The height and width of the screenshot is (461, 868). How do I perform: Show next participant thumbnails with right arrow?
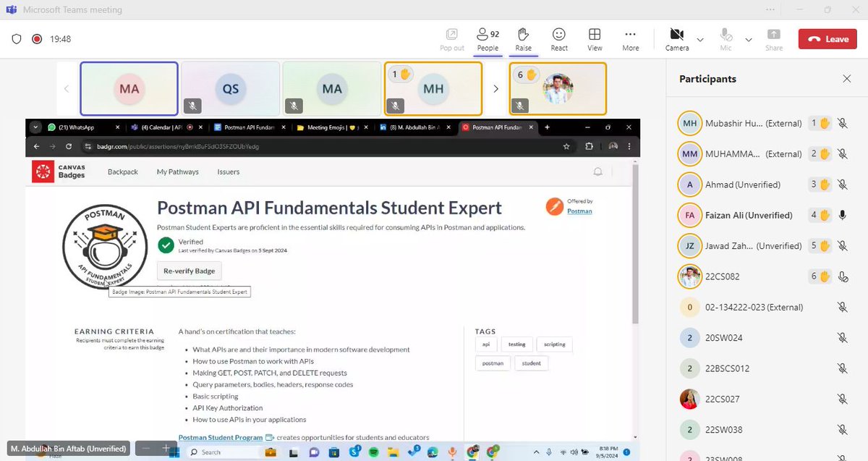(496, 89)
